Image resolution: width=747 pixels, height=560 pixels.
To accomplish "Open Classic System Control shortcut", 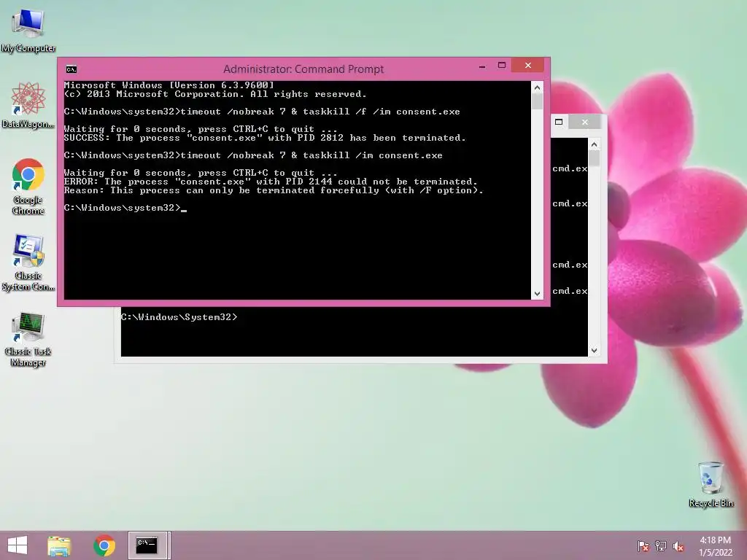I will tap(28, 262).
